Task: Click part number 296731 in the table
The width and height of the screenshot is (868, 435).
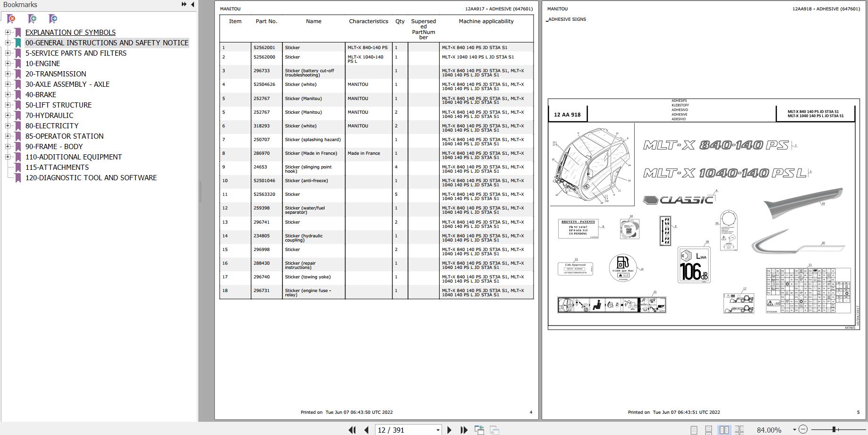Action: click(x=262, y=291)
